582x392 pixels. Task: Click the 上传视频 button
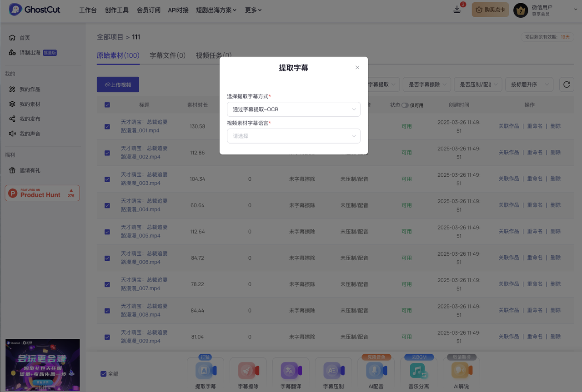[x=118, y=84]
